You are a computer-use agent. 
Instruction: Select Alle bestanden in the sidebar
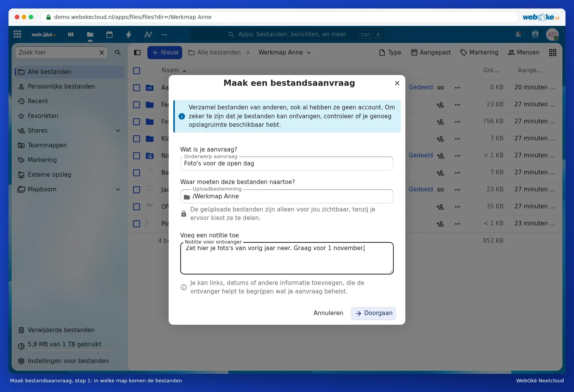point(70,72)
